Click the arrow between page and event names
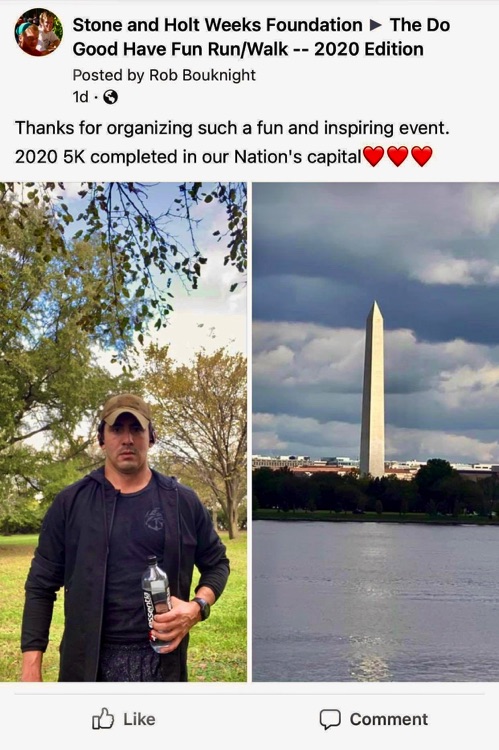Image resolution: width=499 pixels, height=750 pixels. coord(377,25)
